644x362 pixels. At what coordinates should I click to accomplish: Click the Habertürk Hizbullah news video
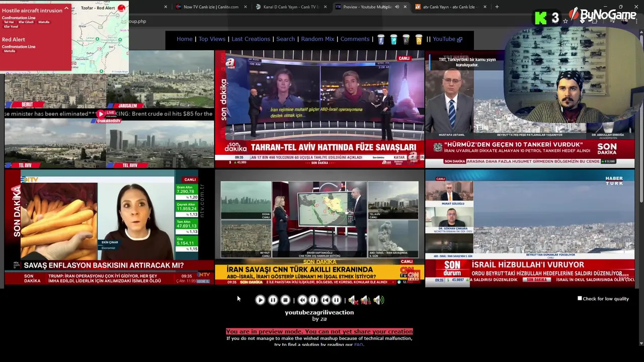pyautogui.click(x=530, y=228)
